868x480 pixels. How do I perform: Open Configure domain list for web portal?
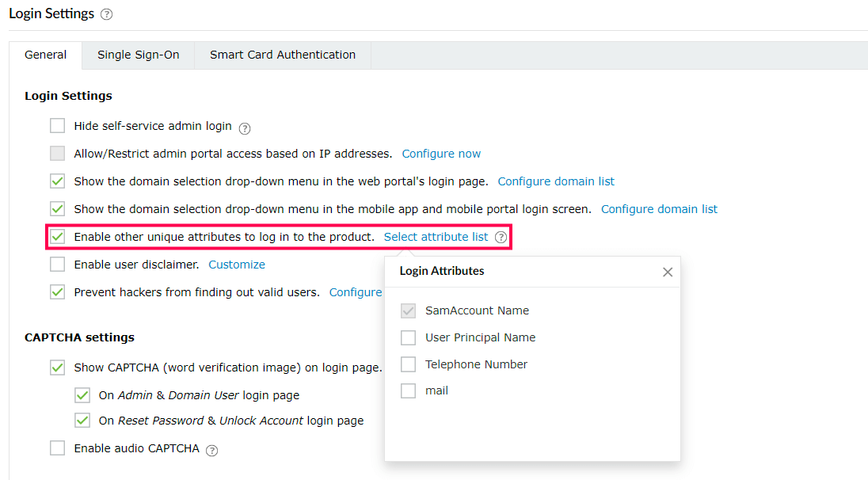coord(556,181)
